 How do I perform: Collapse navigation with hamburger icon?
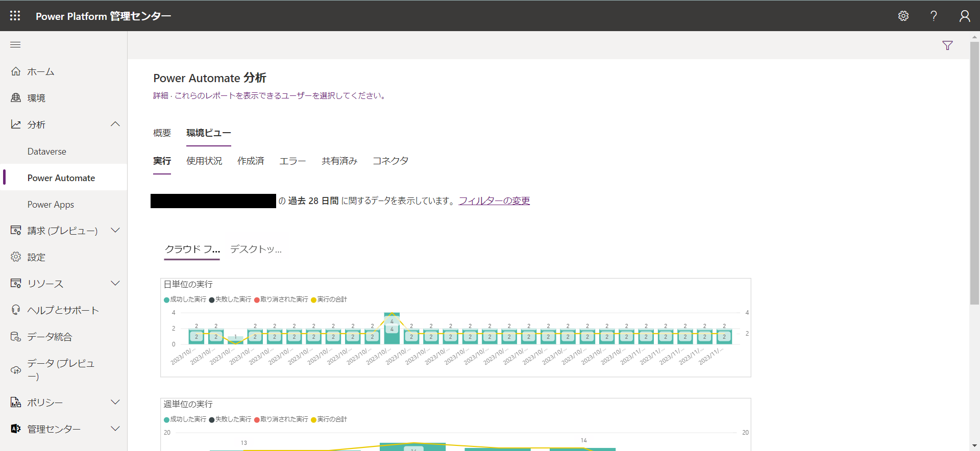pos(15,45)
